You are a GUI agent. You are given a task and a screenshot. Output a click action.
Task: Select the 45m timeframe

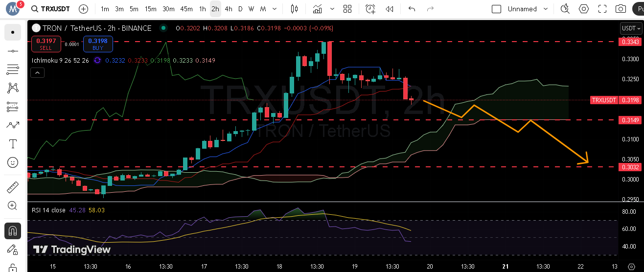[x=186, y=9]
